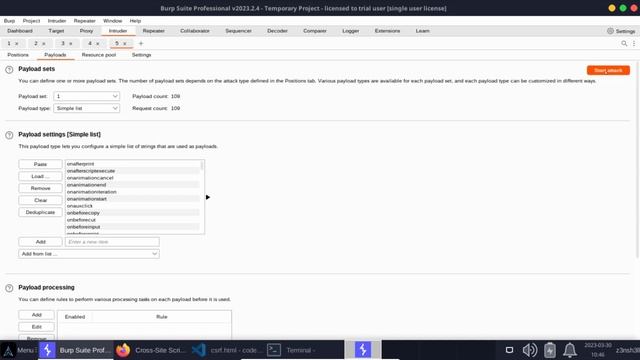Switch to the Collaborator tab
Screen dimensions: 640x360
(195, 31)
